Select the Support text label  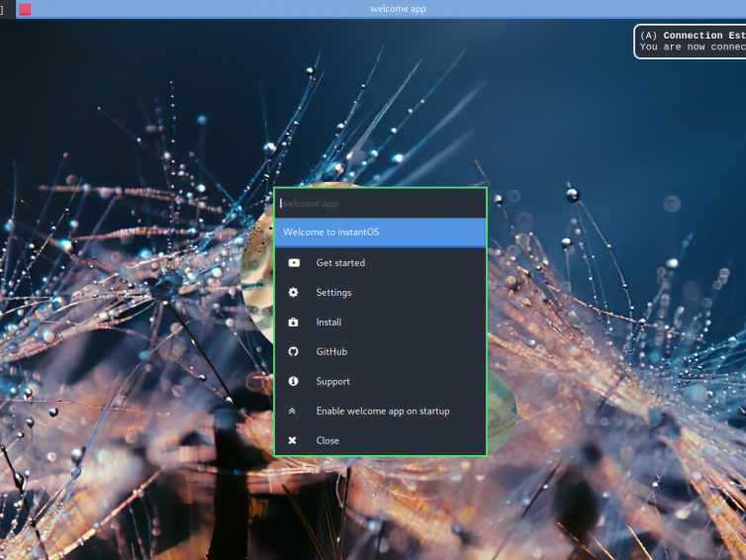pos(332,382)
